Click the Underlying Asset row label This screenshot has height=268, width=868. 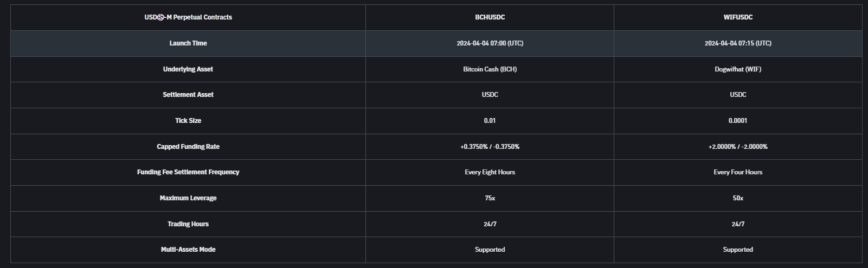coord(188,69)
